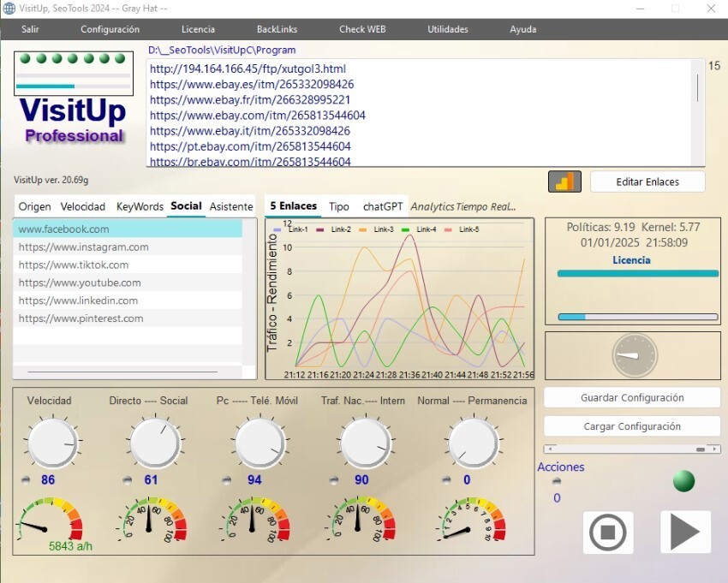Open the Check WEB menu
728x583 pixels.
click(362, 29)
